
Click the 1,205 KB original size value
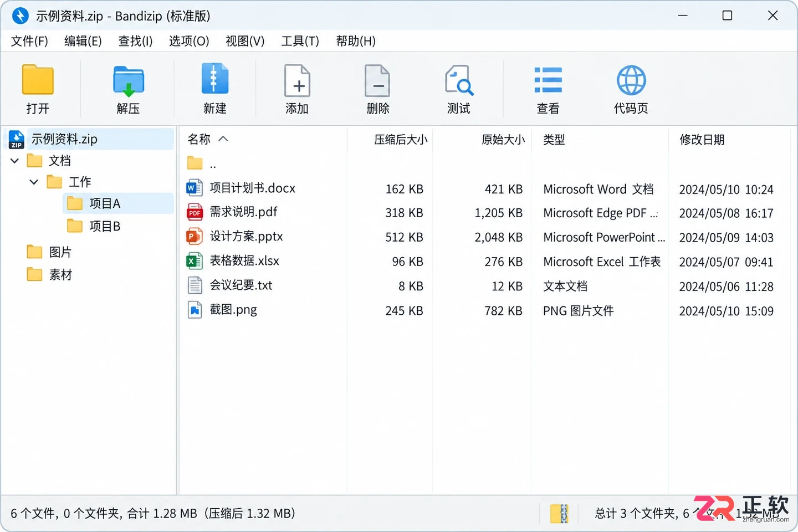point(498,213)
